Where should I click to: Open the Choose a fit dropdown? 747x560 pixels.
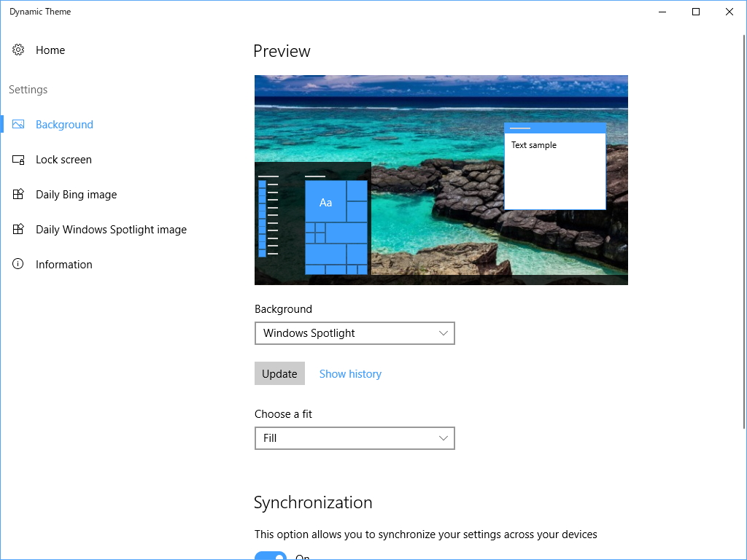pyautogui.click(x=355, y=438)
